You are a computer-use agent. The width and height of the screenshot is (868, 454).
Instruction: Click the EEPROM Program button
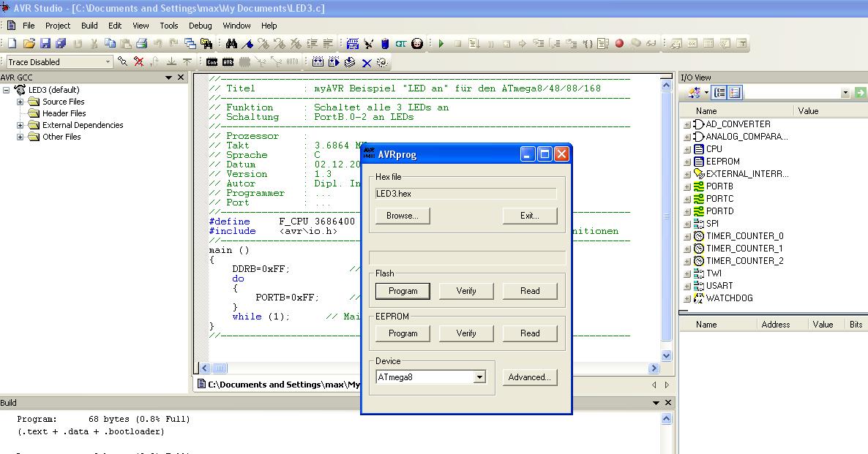[x=403, y=333]
